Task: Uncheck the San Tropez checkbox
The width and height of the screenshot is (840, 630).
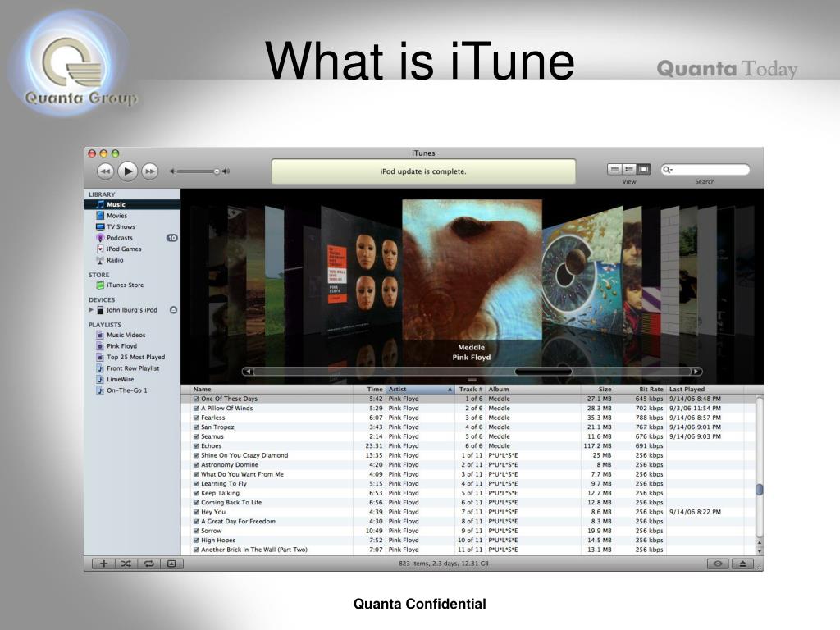Action: click(x=196, y=427)
